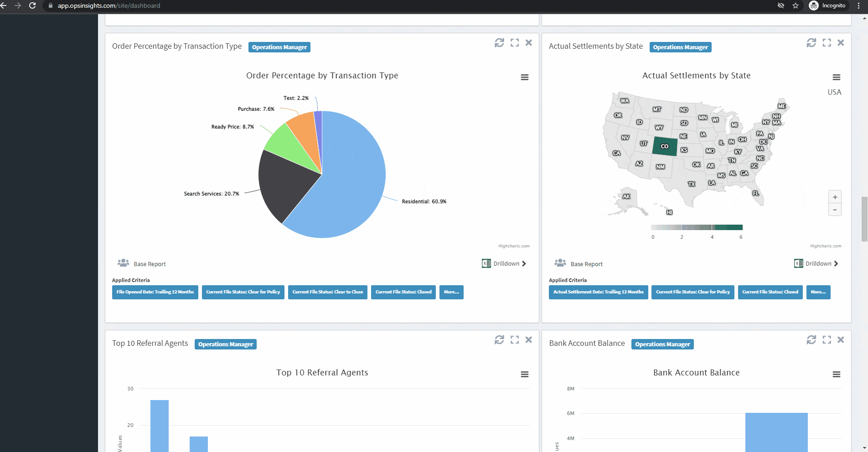Refresh the Bank Account Balance widget

click(811, 339)
